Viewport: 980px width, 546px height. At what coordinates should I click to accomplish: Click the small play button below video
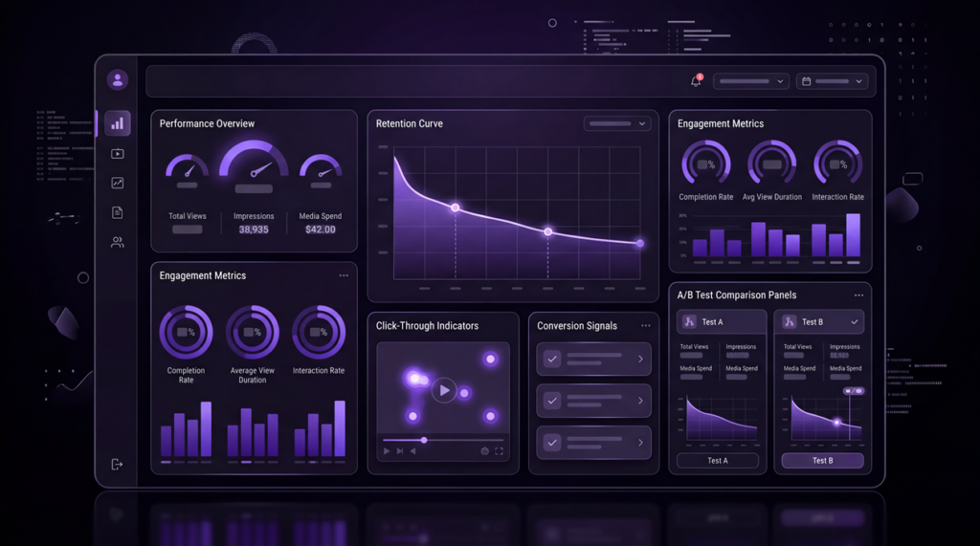click(x=387, y=451)
